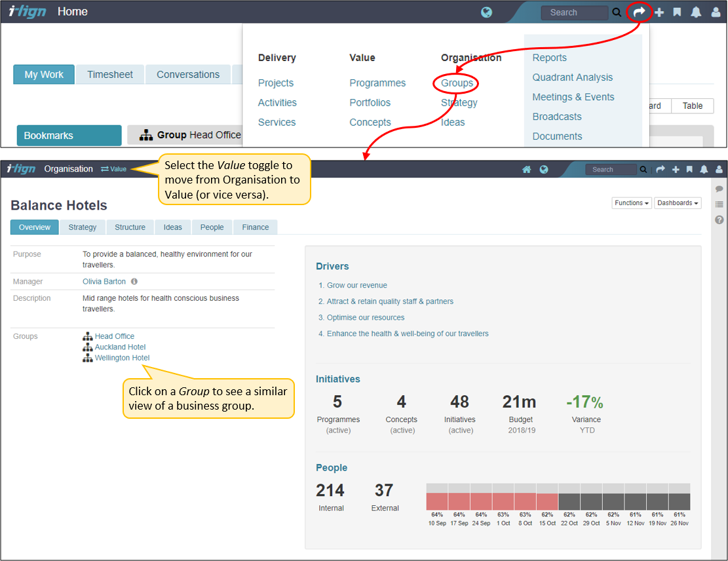The height and width of the screenshot is (561, 728).
Task: Open notifications bell in the Home header
Action: pyautogui.click(x=696, y=12)
